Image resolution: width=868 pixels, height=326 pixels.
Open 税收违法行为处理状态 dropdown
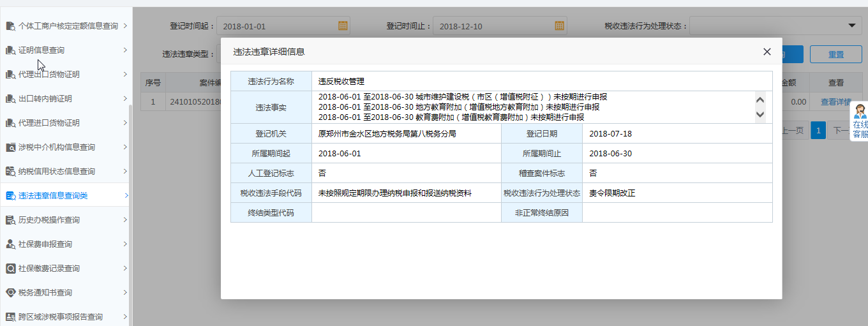pyautogui.click(x=851, y=26)
